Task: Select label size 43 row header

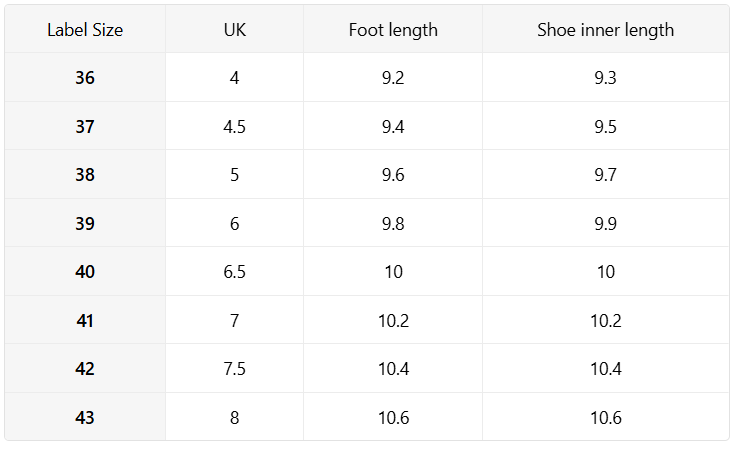Action: [85, 417]
